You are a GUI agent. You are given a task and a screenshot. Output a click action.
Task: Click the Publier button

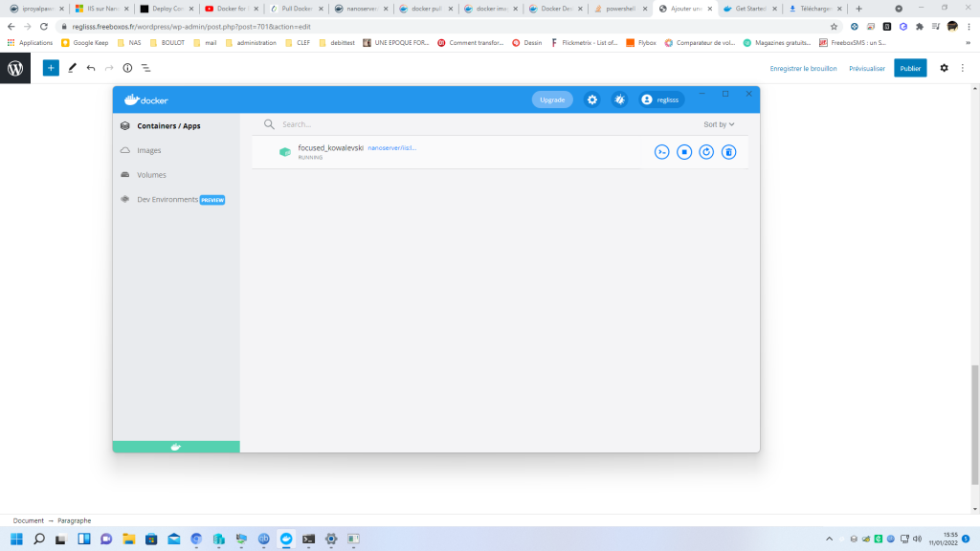click(910, 68)
